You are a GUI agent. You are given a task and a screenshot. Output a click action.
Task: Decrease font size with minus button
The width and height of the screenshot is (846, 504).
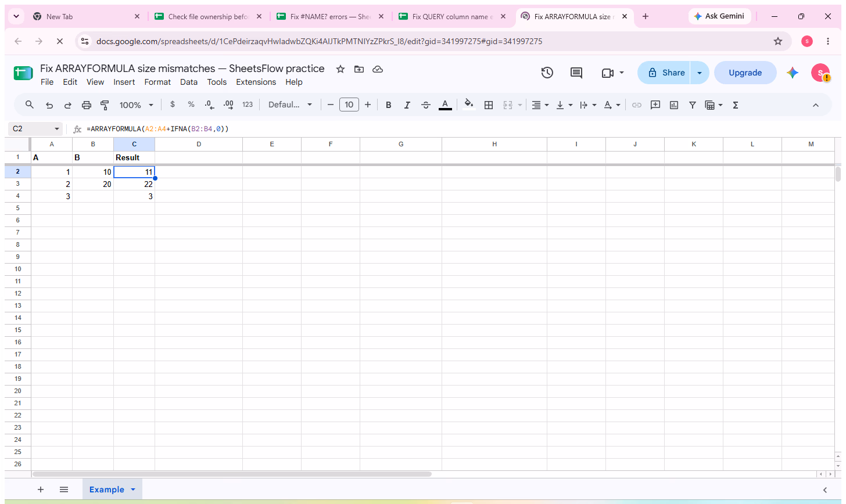331,105
